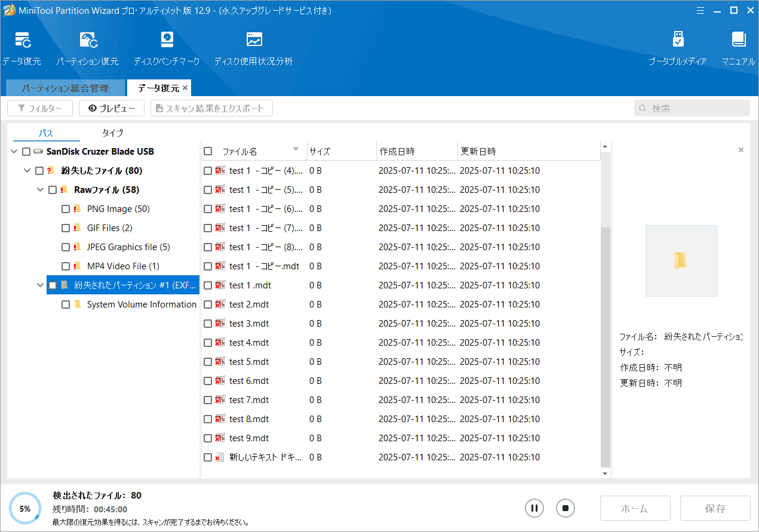Click the file icon of test 2.mdt
759x532 pixels.
220,305
